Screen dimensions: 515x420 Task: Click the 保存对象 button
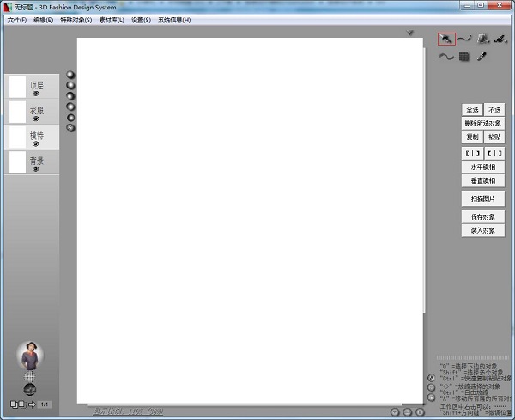click(482, 217)
